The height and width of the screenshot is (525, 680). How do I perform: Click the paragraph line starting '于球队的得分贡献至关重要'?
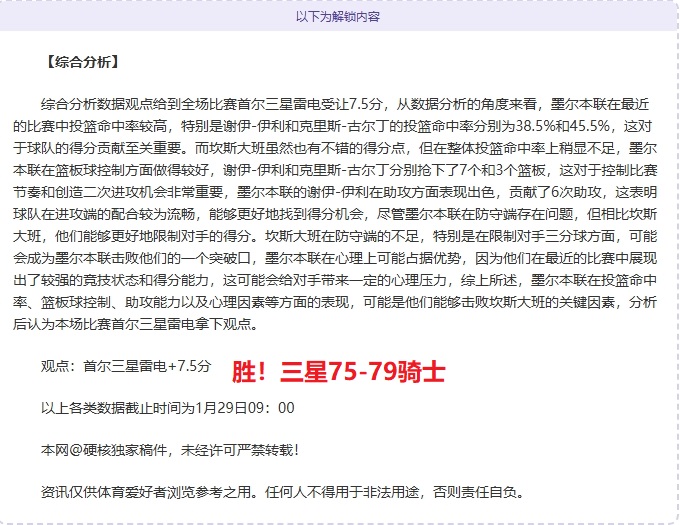coord(335,148)
